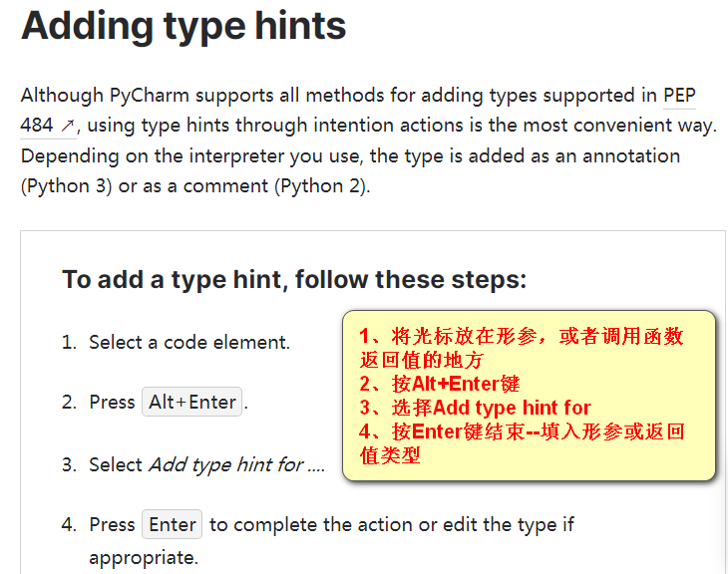Click the external link arrow icon after 484
The image size is (728, 574).
pos(68,126)
